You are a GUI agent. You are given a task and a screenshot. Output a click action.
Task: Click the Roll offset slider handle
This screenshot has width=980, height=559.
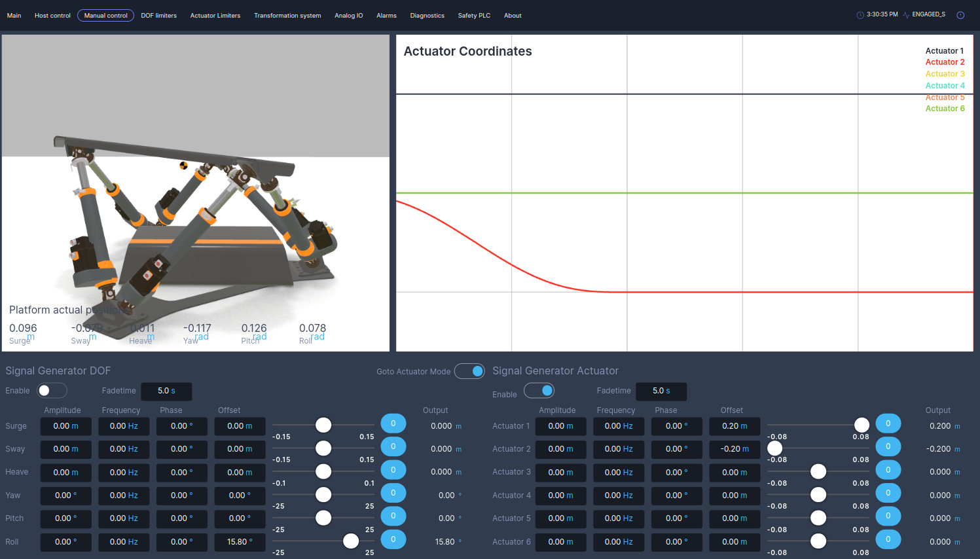click(x=351, y=541)
